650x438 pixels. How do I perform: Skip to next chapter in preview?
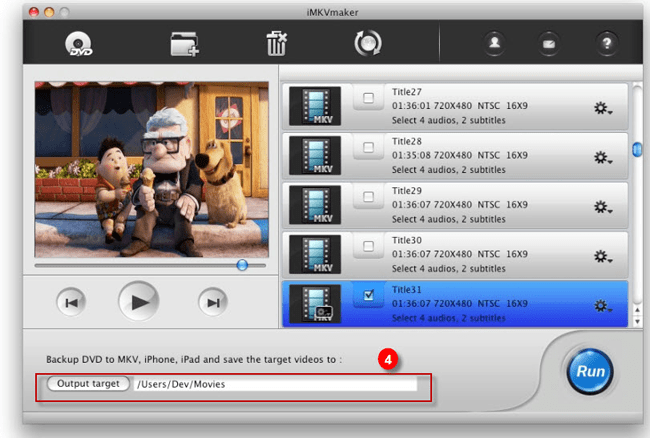(x=213, y=302)
